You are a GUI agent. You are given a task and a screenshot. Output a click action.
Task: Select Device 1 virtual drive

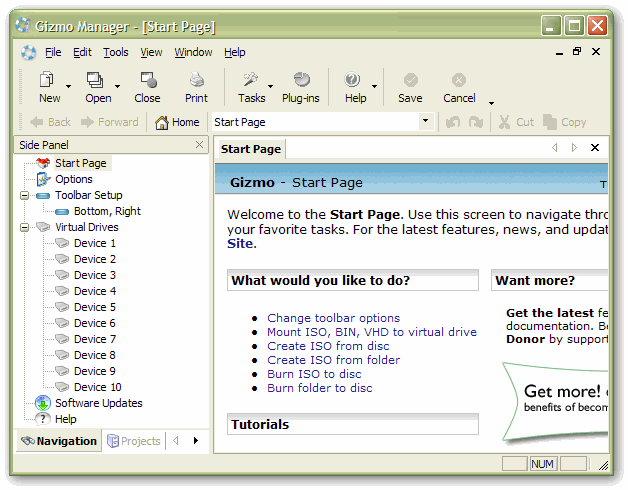click(95, 243)
